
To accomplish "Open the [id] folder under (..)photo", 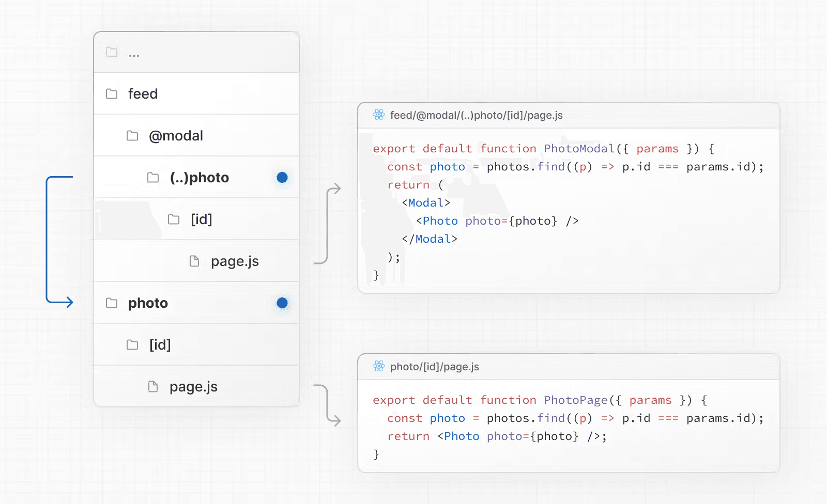I will click(201, 219).
